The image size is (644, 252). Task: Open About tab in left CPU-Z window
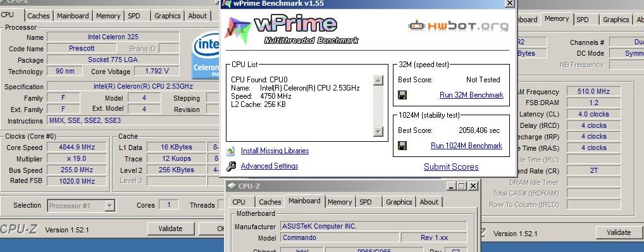point(197,16)
